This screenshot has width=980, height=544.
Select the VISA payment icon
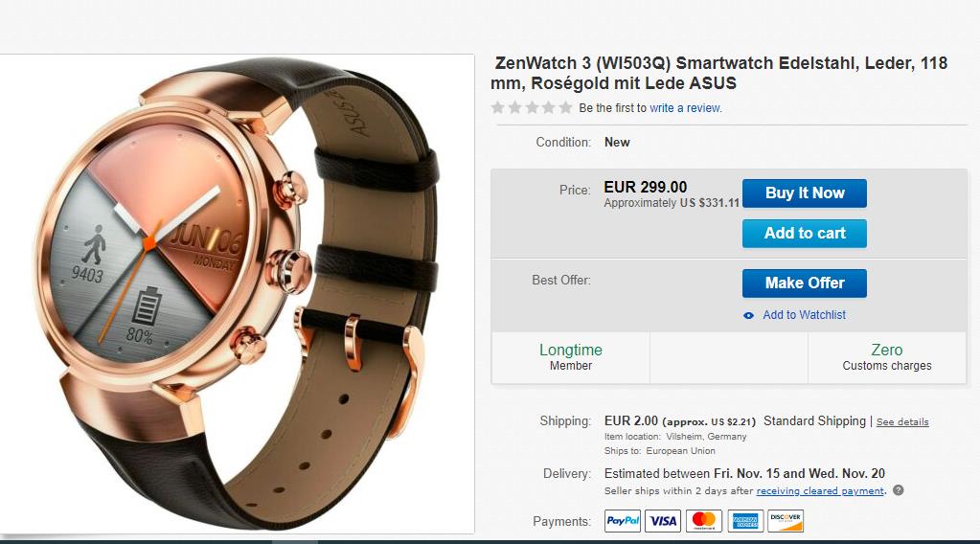pyautogui.click(x=663, y=521)
